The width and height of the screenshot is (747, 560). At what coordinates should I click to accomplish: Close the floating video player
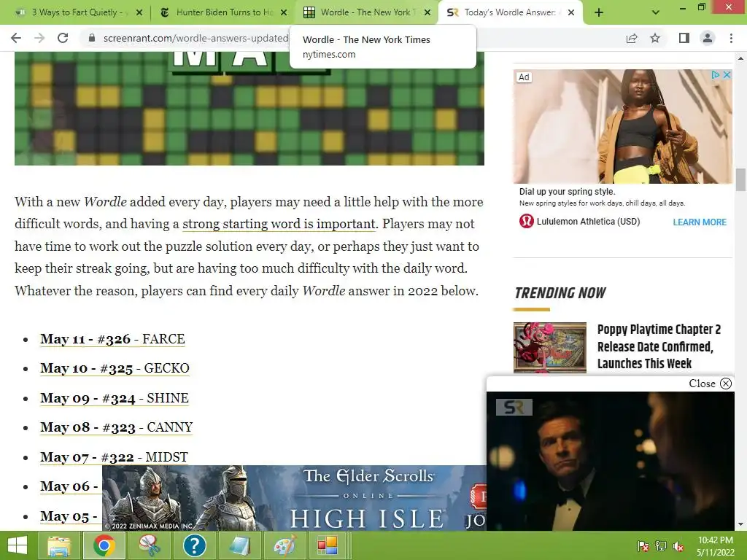(x=710, y=384)
